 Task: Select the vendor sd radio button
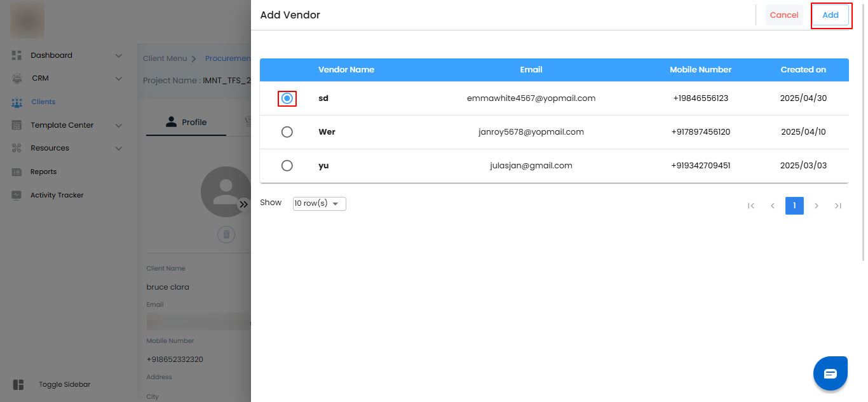(287, 98)
